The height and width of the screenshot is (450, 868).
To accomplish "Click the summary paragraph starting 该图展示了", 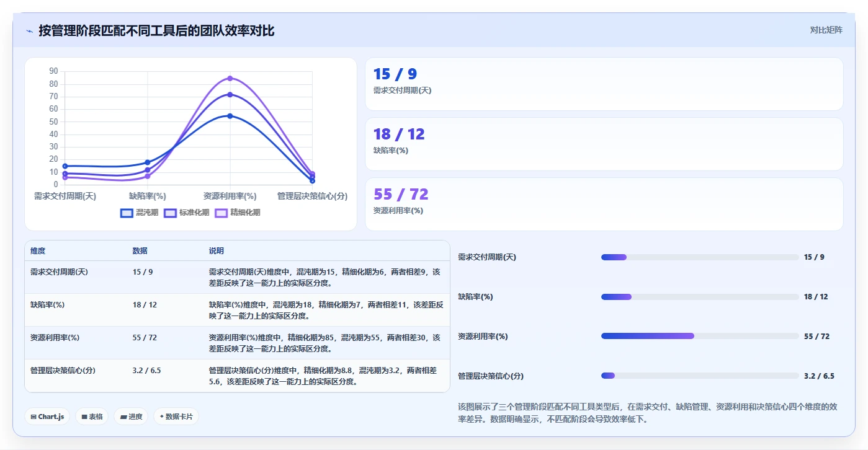I will 648,413.
